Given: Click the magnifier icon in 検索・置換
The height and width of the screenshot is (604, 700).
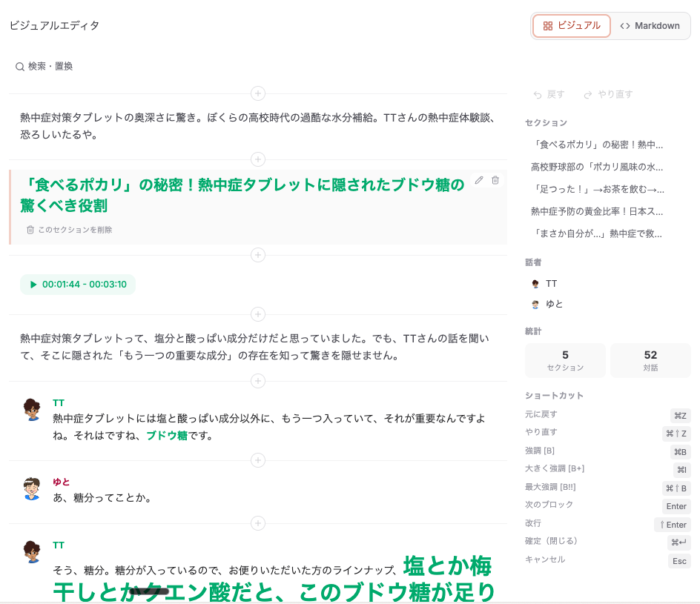Looking at the screenshot, I should 19,66.
